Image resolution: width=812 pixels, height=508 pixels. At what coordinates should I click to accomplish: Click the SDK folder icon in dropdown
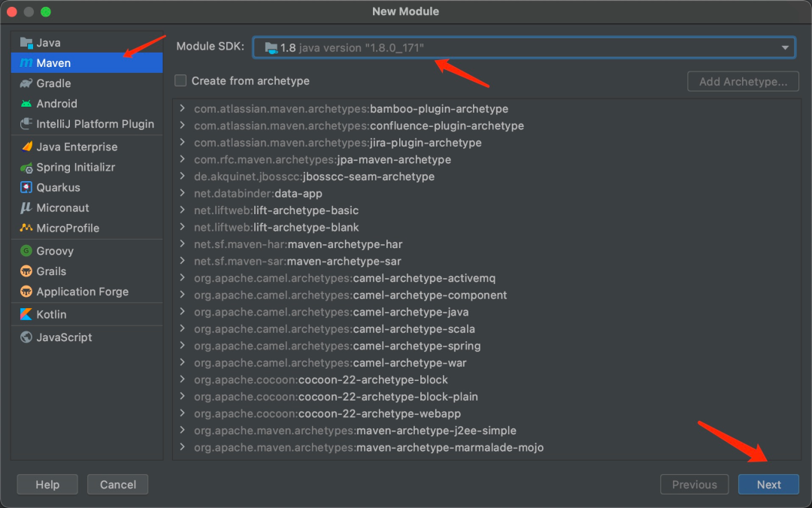271,47
